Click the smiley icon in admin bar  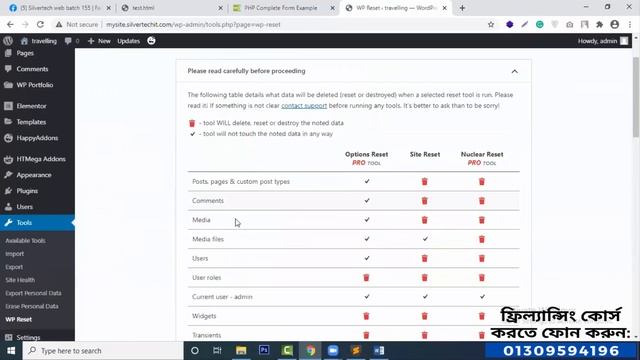coord(151,41)
